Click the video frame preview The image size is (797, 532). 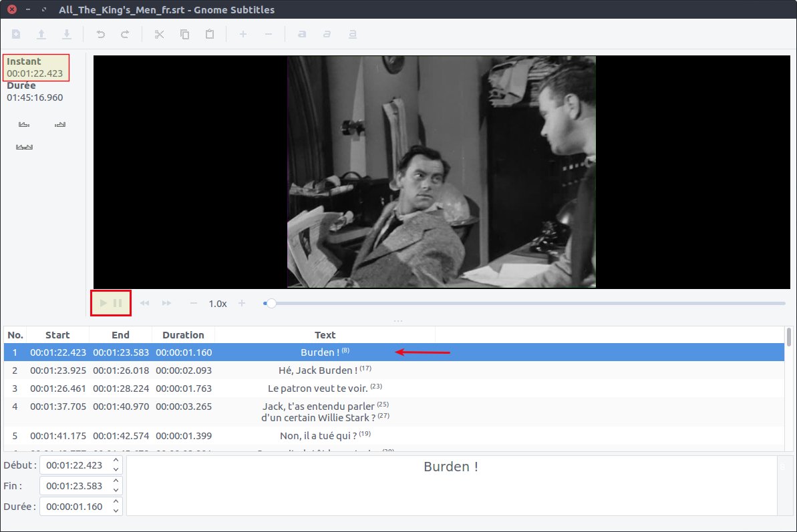(x=441, y=172)
